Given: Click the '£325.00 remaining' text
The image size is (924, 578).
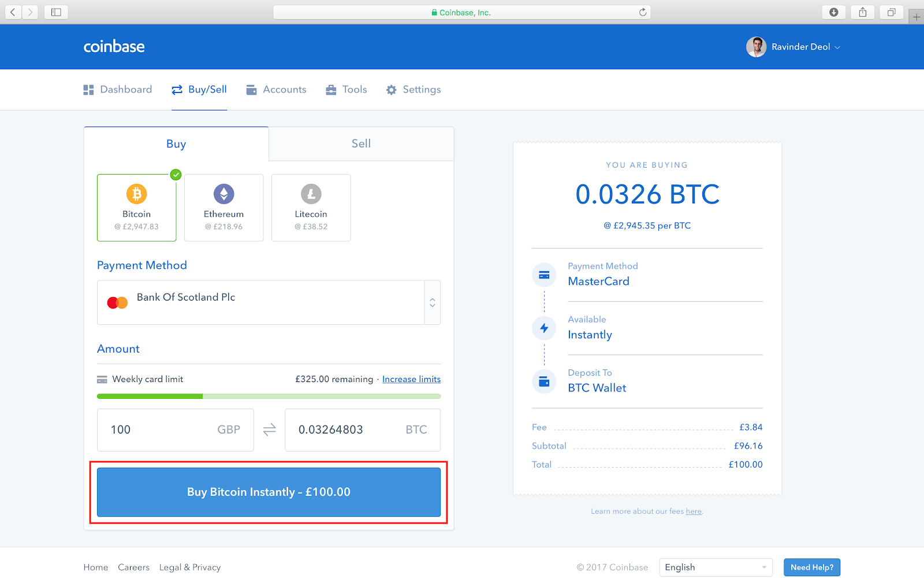Looking at the screenshot, I should coord(334,380).
